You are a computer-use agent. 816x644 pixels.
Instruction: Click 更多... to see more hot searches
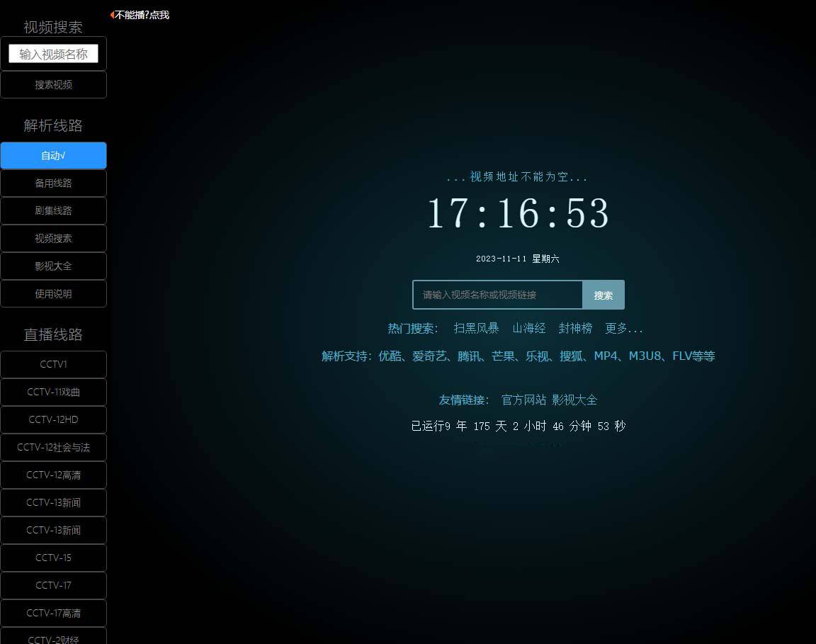(623, 328)
